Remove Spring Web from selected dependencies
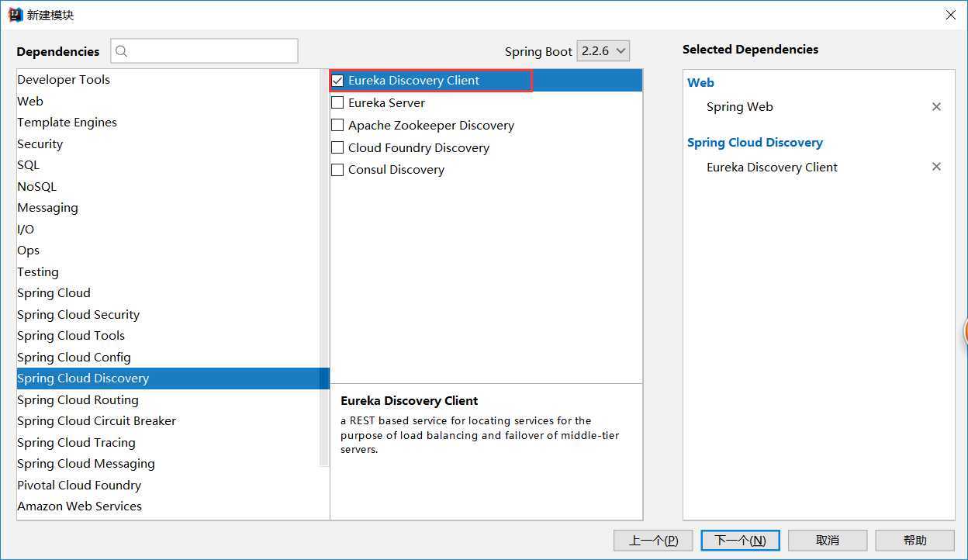 [936, 107]
